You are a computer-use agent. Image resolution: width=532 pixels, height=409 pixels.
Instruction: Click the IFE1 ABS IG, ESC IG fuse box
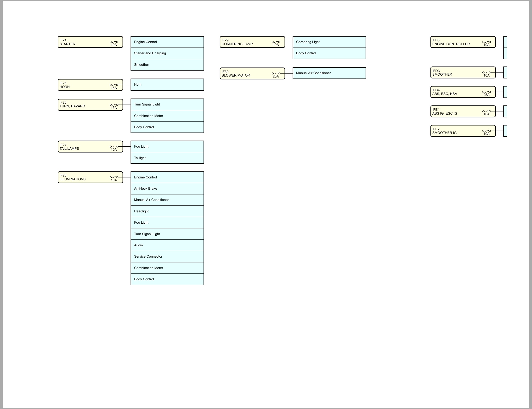pyautogui.click(x=463, y=111)
